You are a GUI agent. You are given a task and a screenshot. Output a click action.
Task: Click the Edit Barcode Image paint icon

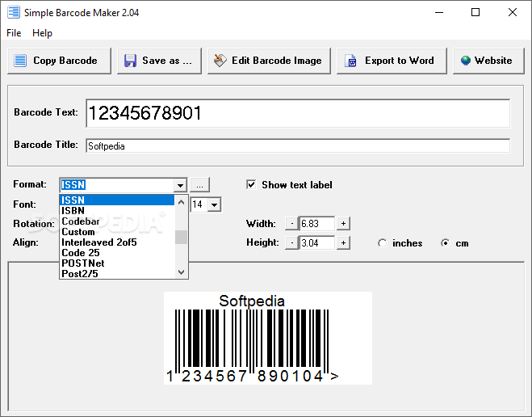pos(220,61)
